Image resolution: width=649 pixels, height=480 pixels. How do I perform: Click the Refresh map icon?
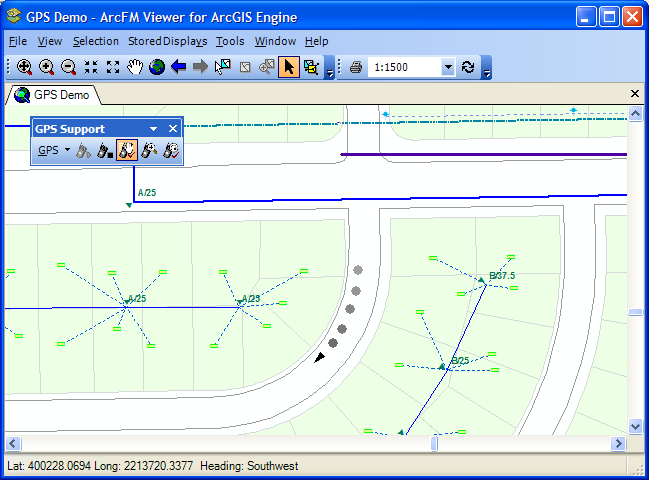click(468, 67)
